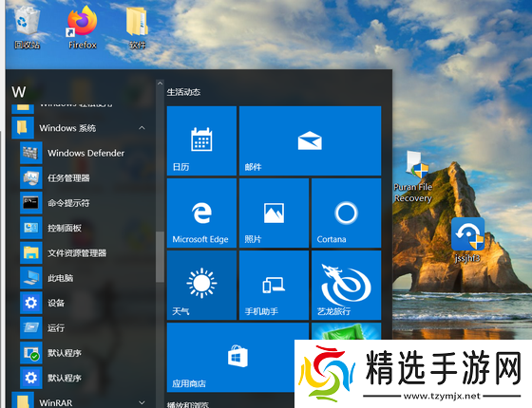
Task: Click the 任务管理器 label
Action: pyautogui.click(x=68, y=178)
